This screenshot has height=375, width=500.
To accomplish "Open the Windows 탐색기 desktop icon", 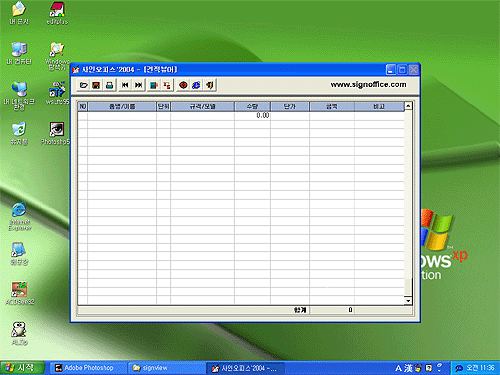I will click(x=57, y=56).
